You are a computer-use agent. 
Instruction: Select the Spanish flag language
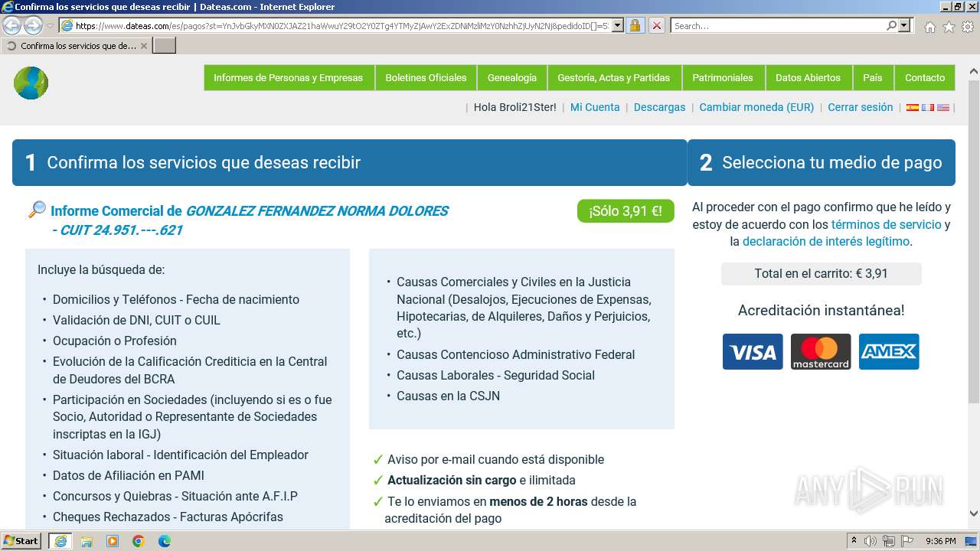click(x=913, y=108)
